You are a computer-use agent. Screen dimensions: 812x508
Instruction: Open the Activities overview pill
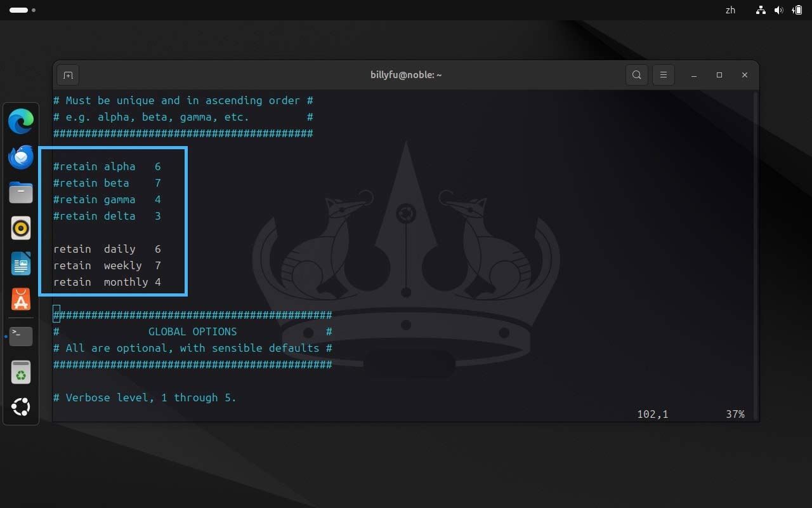(x=22, y=10)
